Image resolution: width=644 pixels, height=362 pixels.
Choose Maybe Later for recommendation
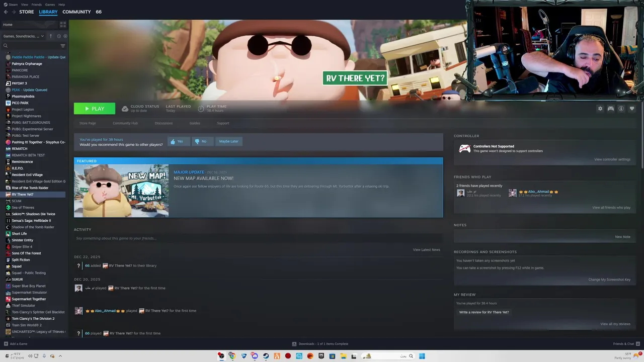228,141
